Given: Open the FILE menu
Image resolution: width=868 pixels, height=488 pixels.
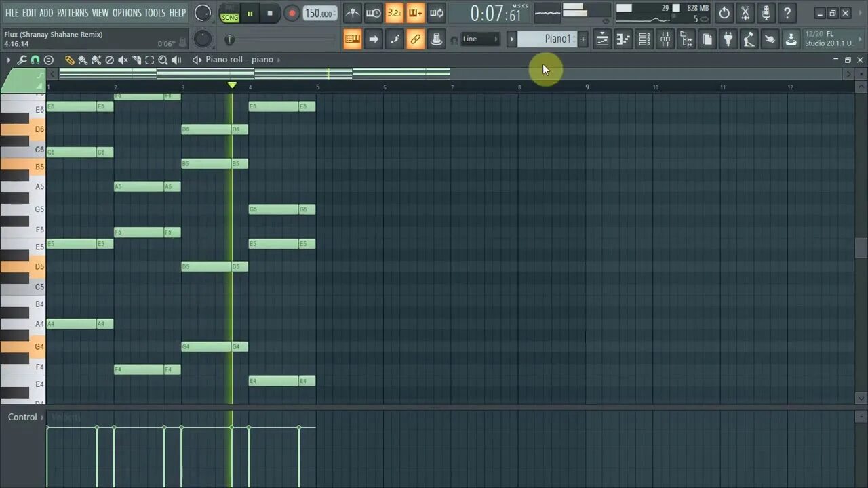Looking at the screenshot, I should point(12,13).
